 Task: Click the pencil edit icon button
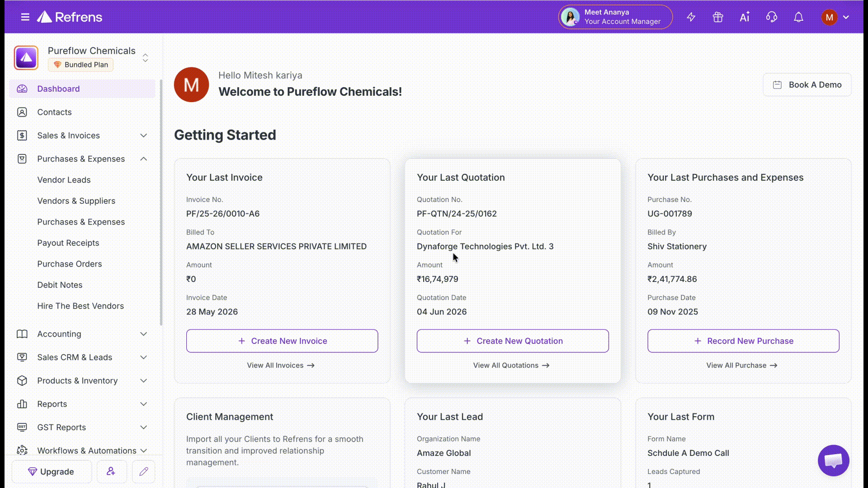pyautogui.click(x=144, y=471)
